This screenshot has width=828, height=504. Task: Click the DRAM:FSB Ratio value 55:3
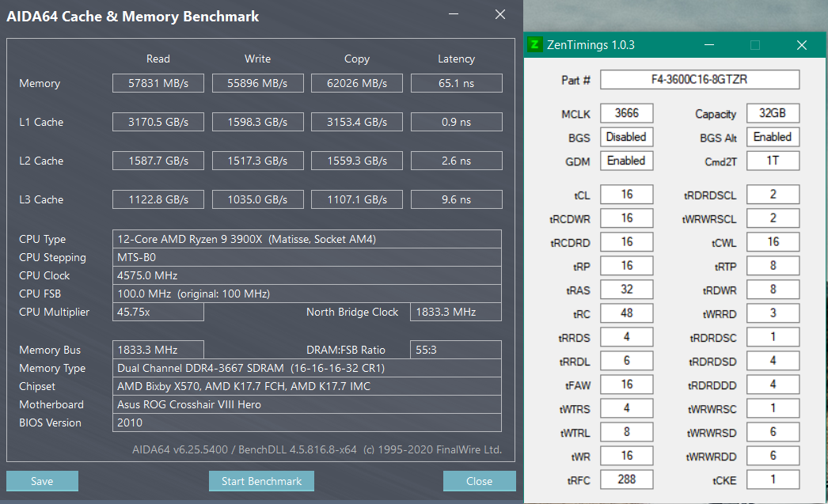456,350
